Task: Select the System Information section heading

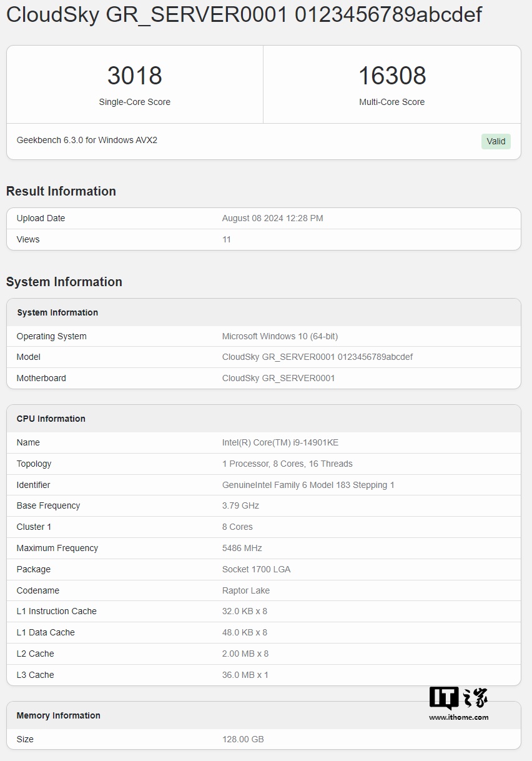Action: (x=64, y=282)
